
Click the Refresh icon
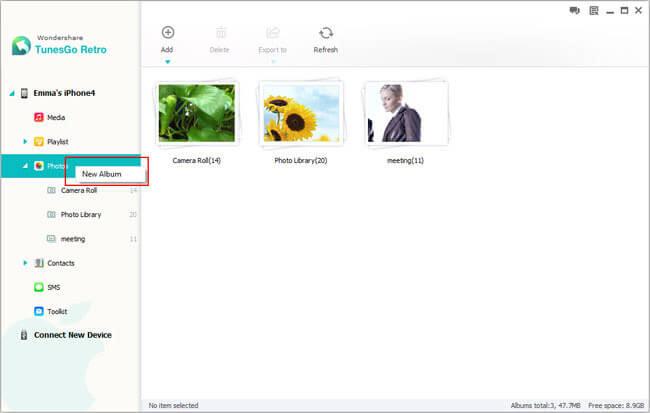coord(326,32)
